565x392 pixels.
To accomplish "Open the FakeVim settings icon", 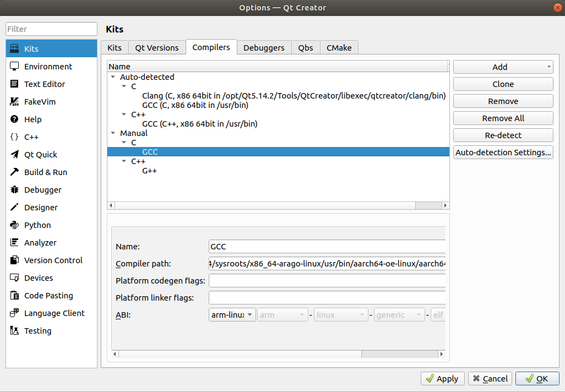I will [x=15, y=102].
